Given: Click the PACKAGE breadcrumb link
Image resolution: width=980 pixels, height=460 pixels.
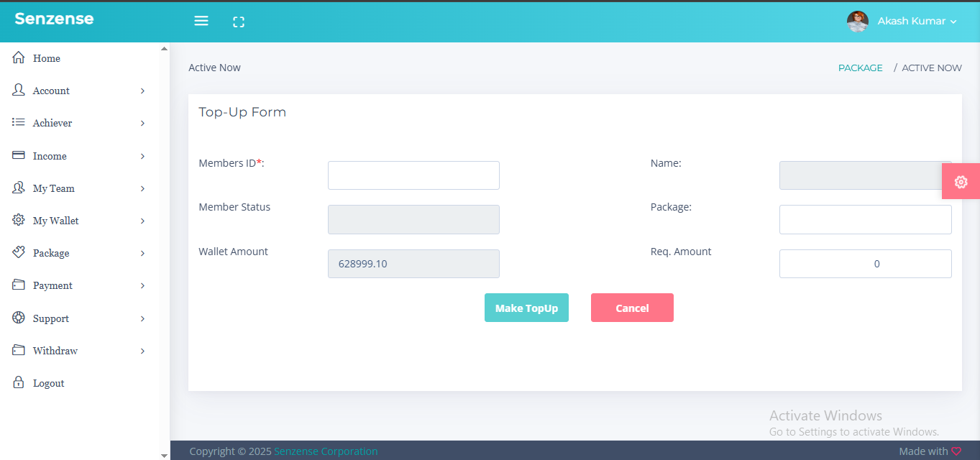Looking at the screenshot, I should point(861,68).
